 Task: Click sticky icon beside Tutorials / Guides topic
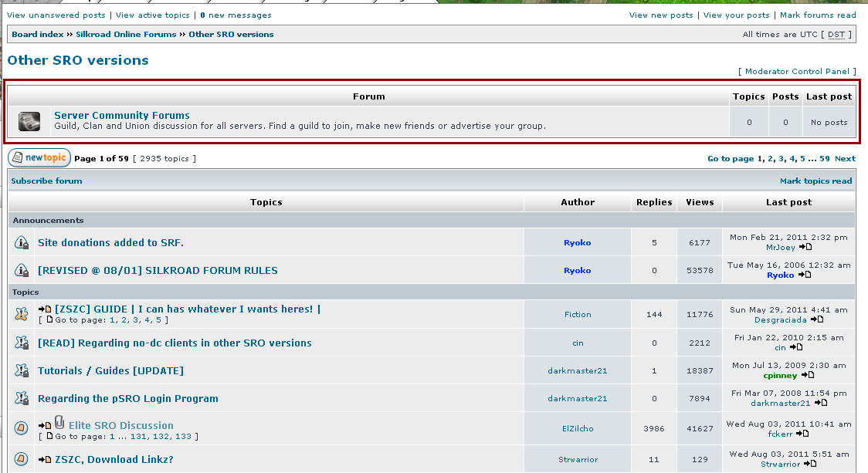coord(22,371)
